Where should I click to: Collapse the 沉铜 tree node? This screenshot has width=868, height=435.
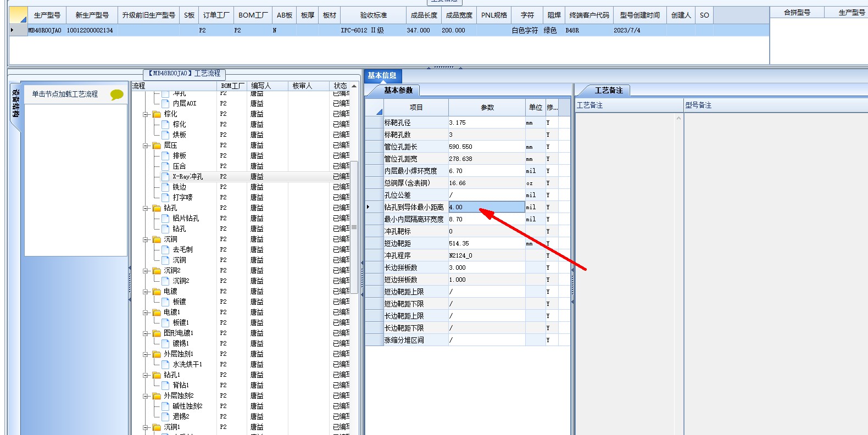pos(146,239)
